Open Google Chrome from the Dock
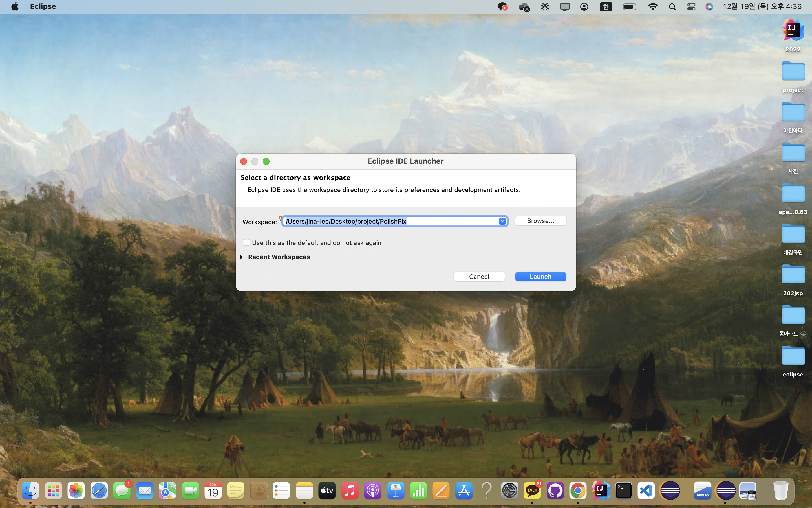 coord(578,491)
